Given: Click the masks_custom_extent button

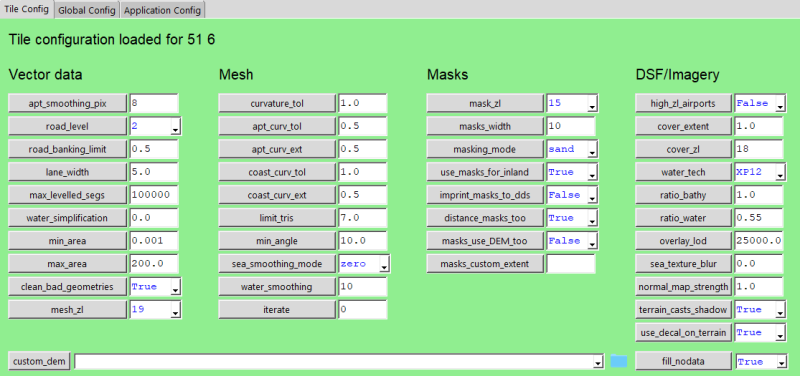Looking at the screenshot, I should (485, 264).
